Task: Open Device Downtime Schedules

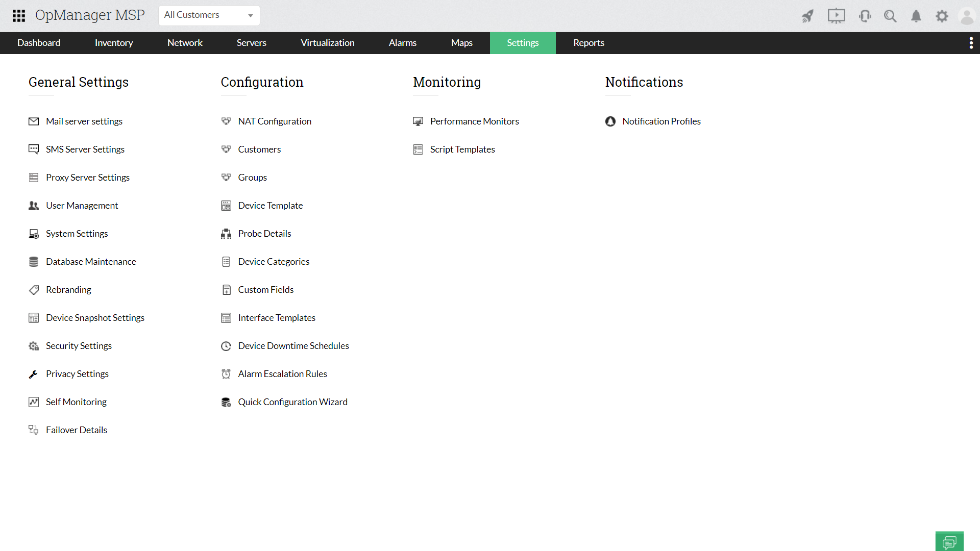Action: point(293,346)
